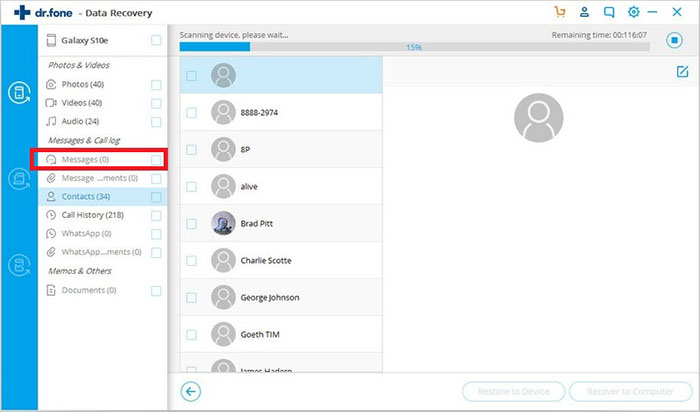This screenshot has width=700, height=412.
Task: Open the Audio (24) category
Action: point(103,121)
